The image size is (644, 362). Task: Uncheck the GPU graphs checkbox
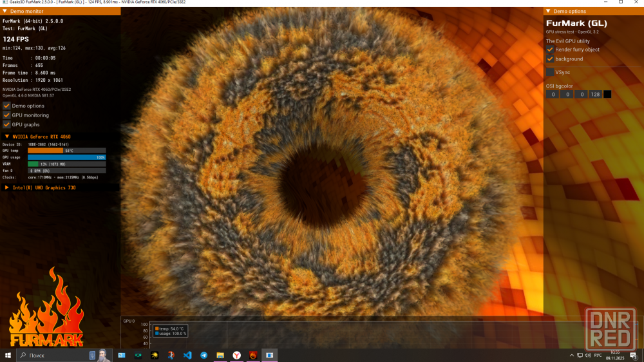pyautogui.click(x=6, y=124)
